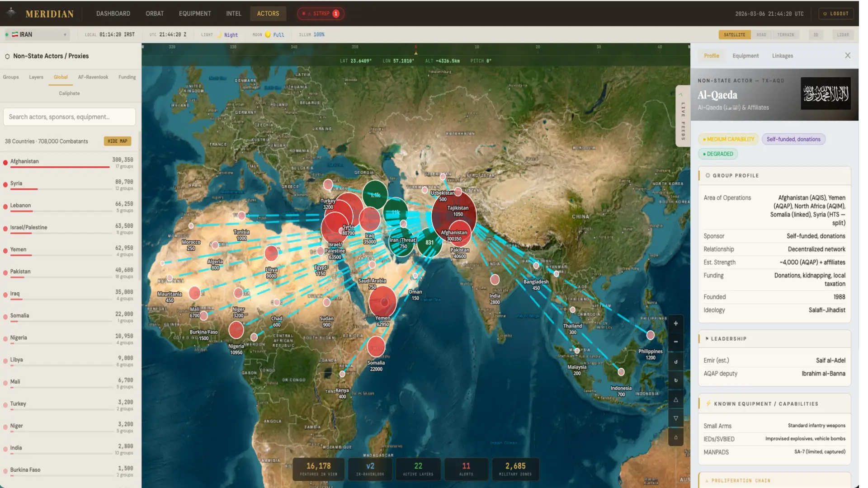Select the Mauritania 450 map marker

(170, 278)
